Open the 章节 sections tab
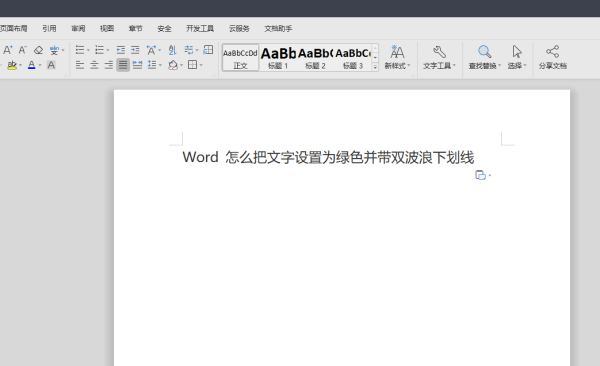 click(x=135, y=28)
